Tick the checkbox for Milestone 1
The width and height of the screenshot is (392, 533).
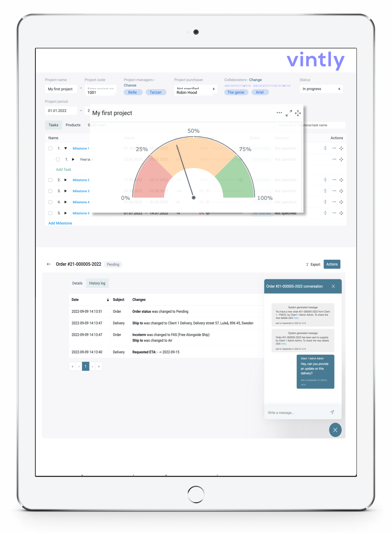click(x=50, y=148)
